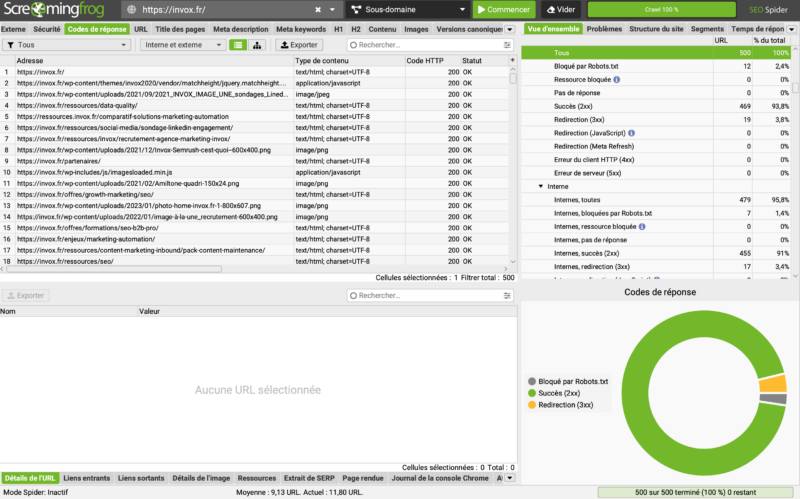Click the Screaming Frog logo

click(x=54, y=9)
